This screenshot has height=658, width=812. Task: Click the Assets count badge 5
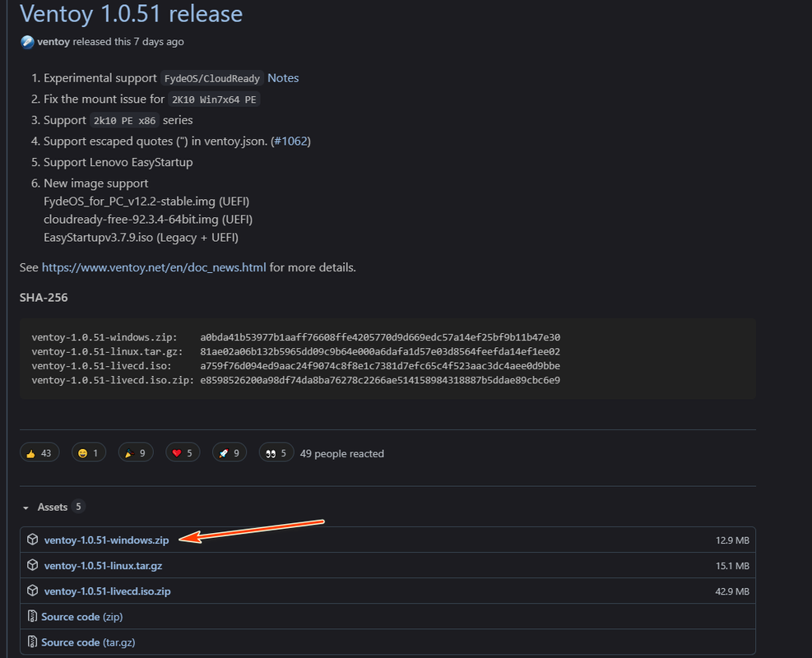(78, 507)
